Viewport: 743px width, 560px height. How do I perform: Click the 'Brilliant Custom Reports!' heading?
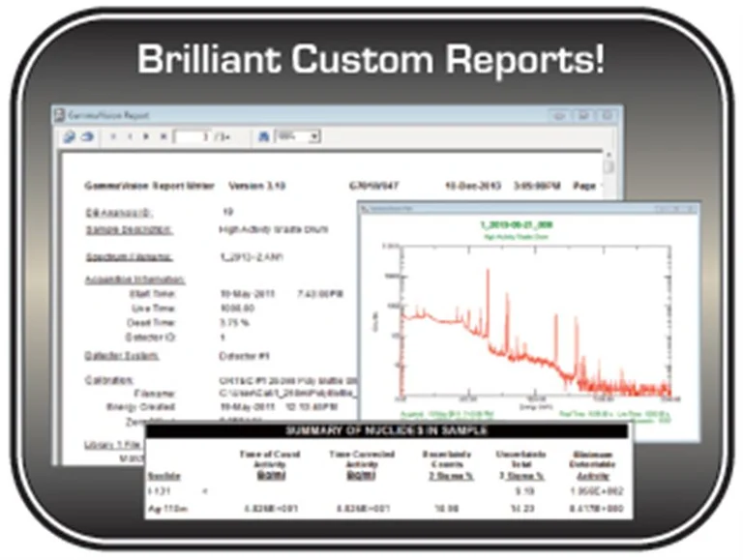click(371, 59)
